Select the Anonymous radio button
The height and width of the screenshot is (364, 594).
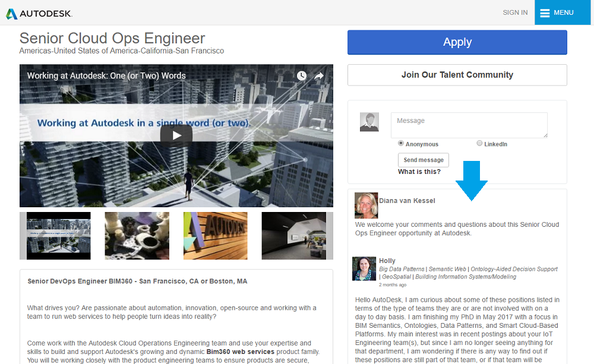coord(401,143)
